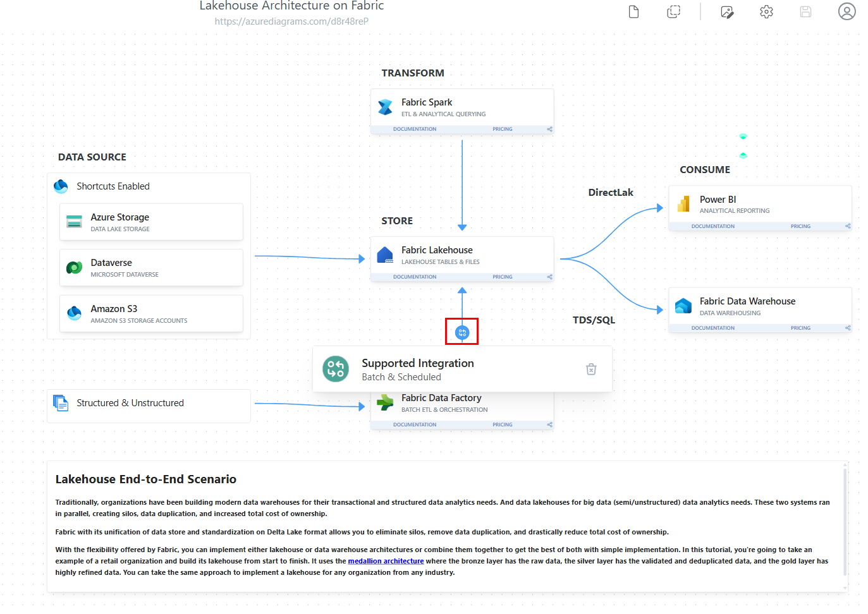Click the share icon on Fabric Spark card

click(549, 129)
